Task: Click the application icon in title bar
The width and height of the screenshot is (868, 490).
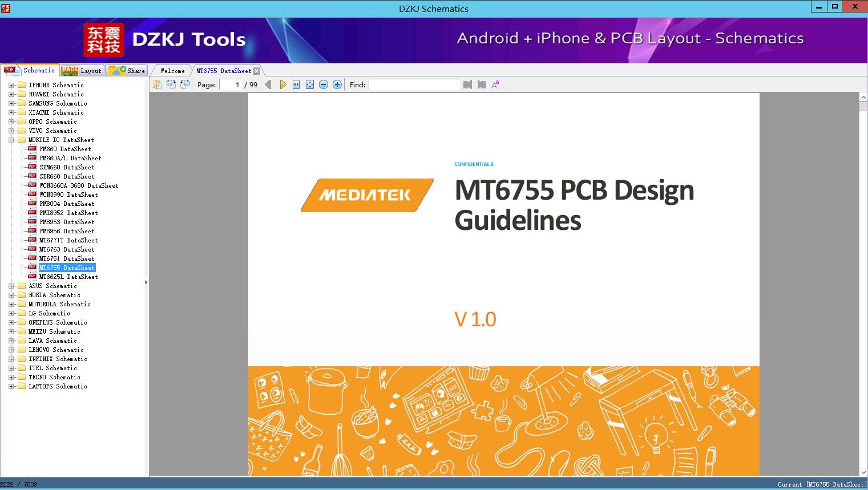Action: pyautogui.click(x=6, y=8)
